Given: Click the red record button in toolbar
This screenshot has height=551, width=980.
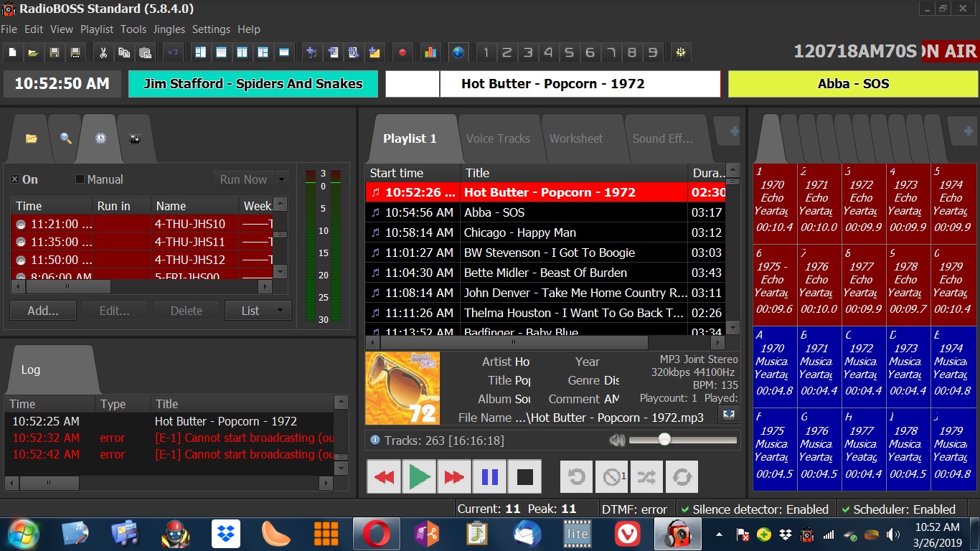Looking at the screenshot, I should click(x=402, y=52).
